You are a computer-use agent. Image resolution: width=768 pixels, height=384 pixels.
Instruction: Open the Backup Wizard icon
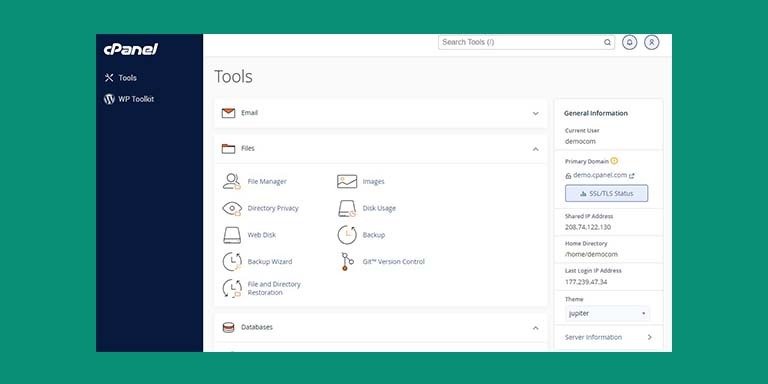pos(232,262)
